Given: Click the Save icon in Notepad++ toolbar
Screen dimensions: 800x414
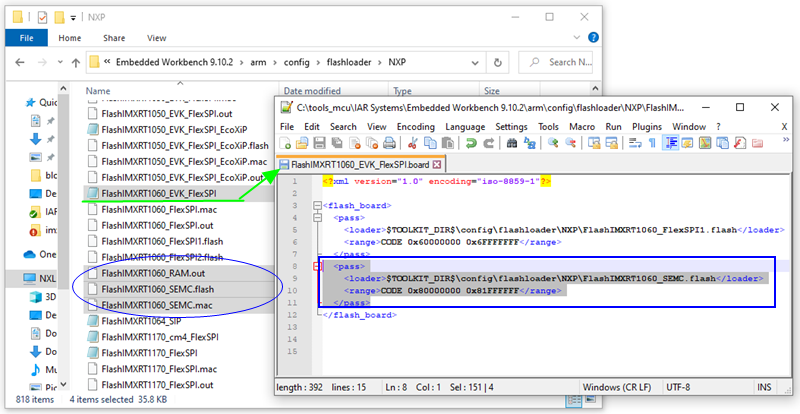Looking at the screenshot, I should (x=319, y=143).
